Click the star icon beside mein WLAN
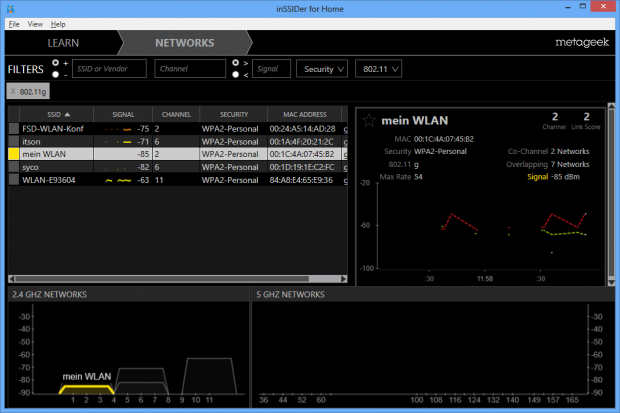Screen dimensions: 620x413 point(370,121)
